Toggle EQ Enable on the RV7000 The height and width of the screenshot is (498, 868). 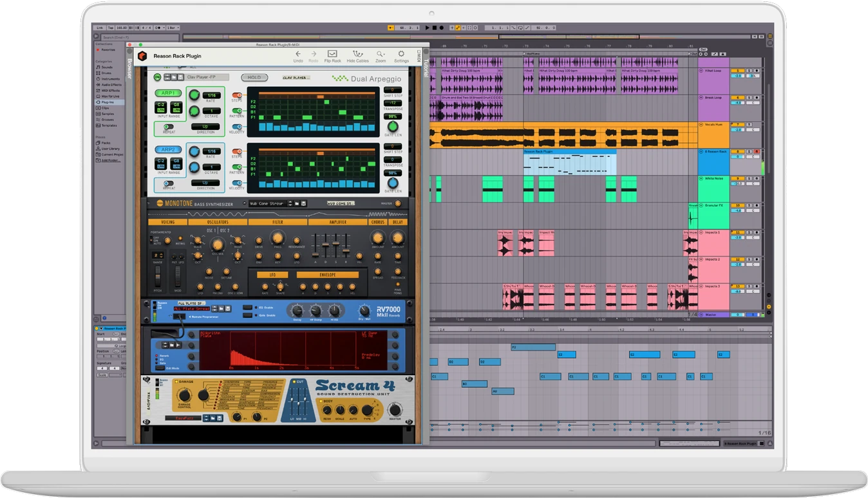tap(247, 308)
